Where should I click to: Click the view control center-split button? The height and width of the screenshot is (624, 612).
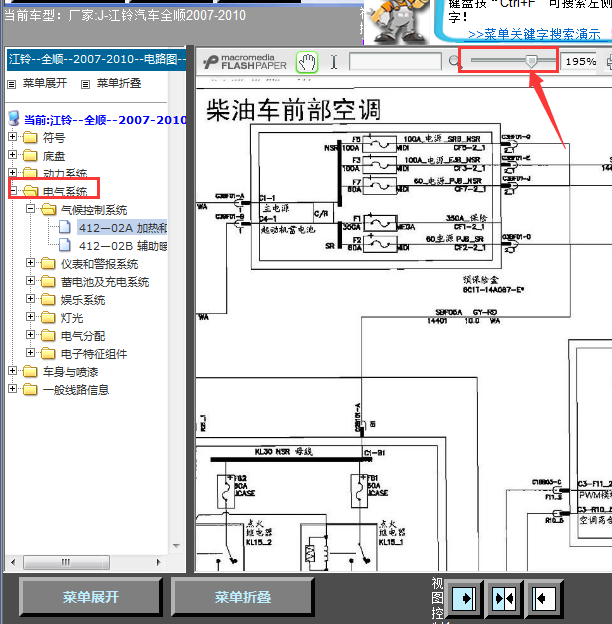[x=504, y=598]
